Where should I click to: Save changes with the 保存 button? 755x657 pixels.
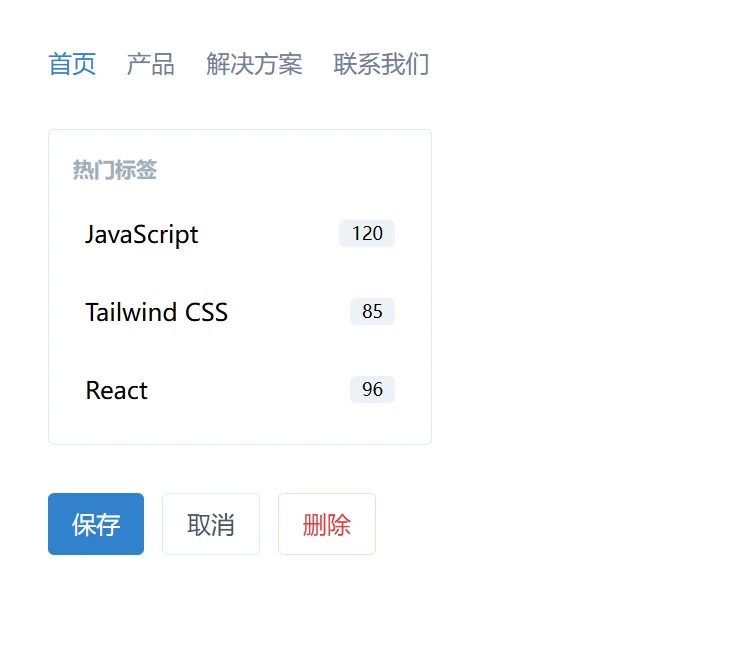tap(96, 524)
